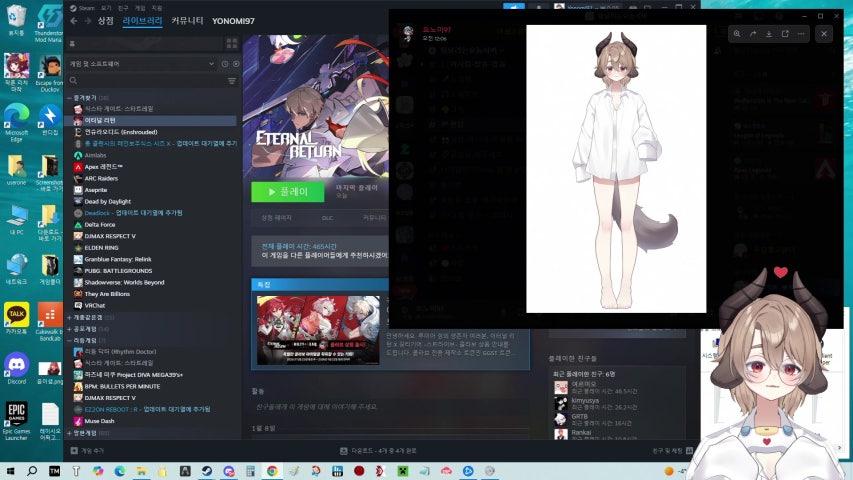Image resolution: width=853 pixels, height=480 pixels.
Task: Open the Steam downloads status at bottom
Action: click(378, 451)
